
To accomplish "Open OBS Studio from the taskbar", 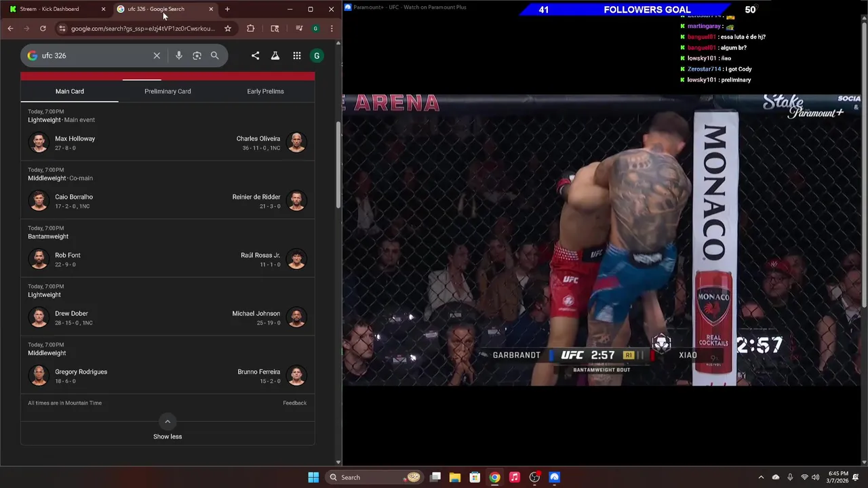I will point(534,477).
